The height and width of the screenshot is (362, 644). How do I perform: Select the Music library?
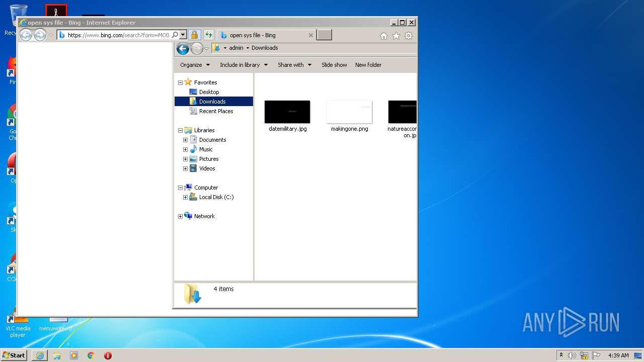tap(206, 149)
